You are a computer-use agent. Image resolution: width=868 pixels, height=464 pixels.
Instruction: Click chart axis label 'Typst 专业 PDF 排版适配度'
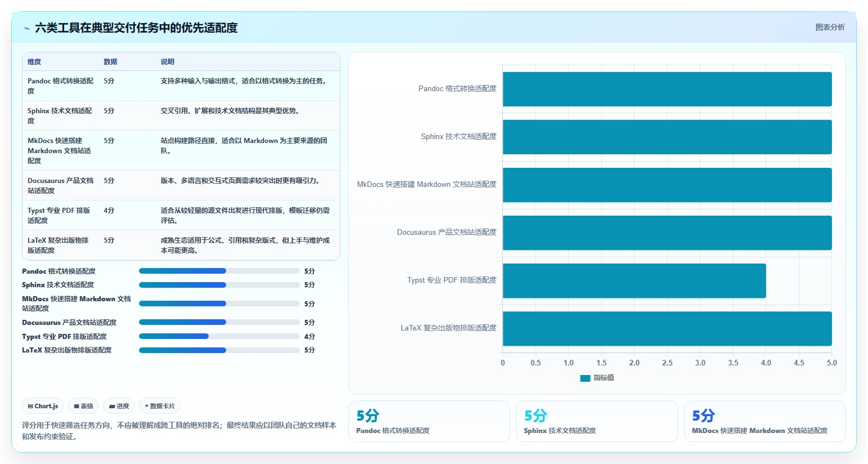452,280
